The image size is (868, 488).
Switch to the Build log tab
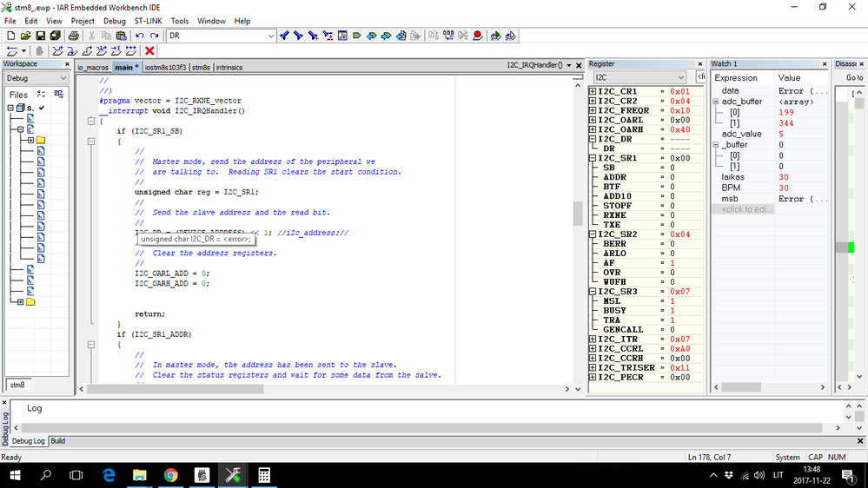pos(57,441)
